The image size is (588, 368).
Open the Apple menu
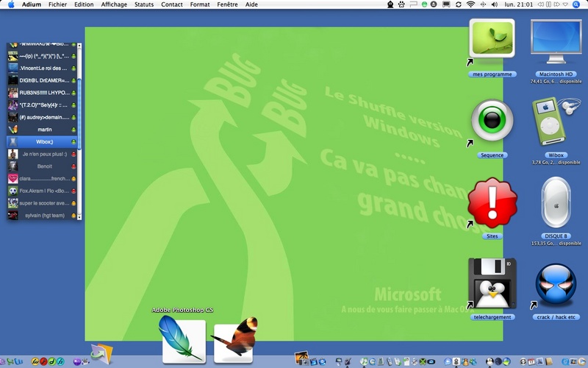(x=11, y=4)
